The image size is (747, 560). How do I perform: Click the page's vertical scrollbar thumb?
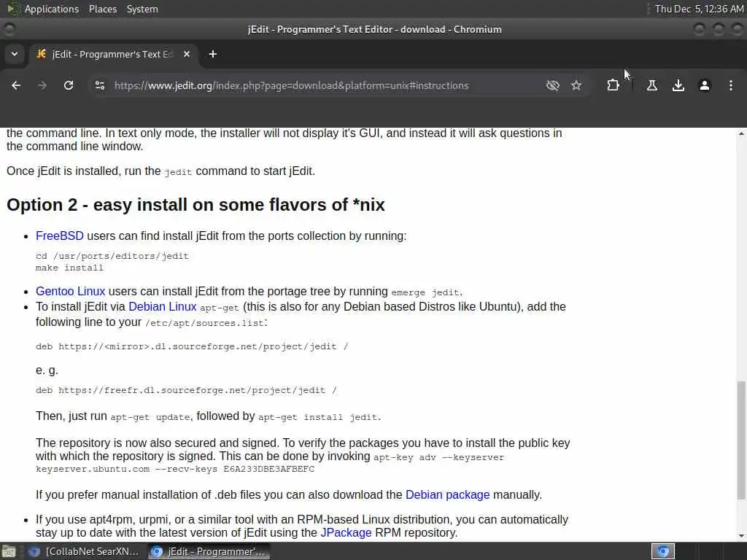(741, 440)
